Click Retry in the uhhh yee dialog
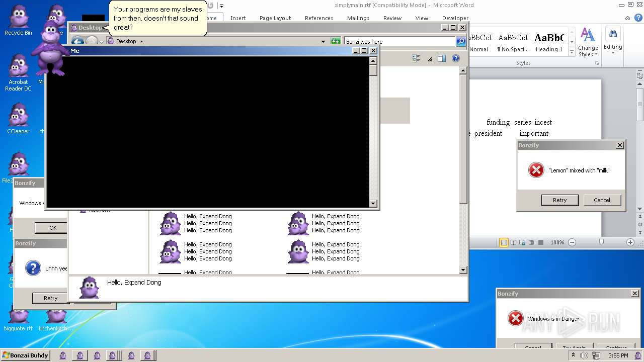644x362 pixels. coord(50,298)
